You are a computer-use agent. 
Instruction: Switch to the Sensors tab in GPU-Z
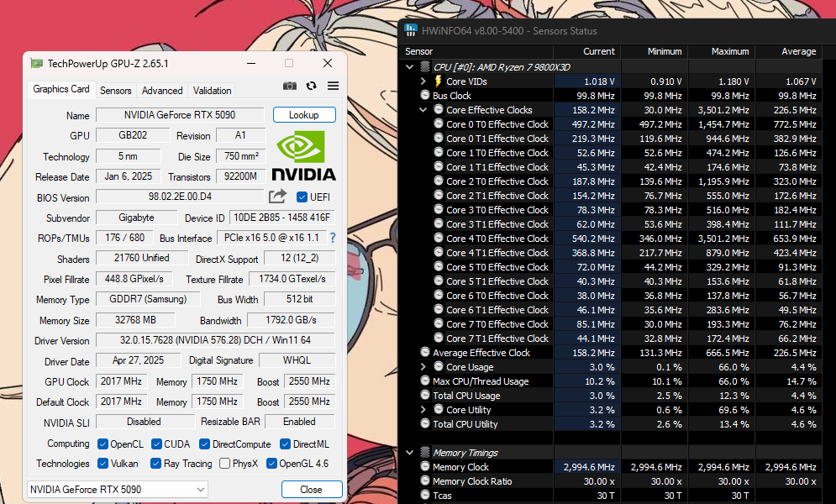(x=116, y=90)
